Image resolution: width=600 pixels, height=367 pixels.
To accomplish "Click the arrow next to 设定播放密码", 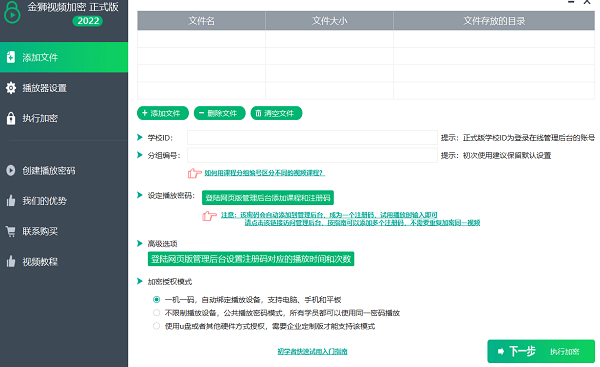I will point(140,195).
